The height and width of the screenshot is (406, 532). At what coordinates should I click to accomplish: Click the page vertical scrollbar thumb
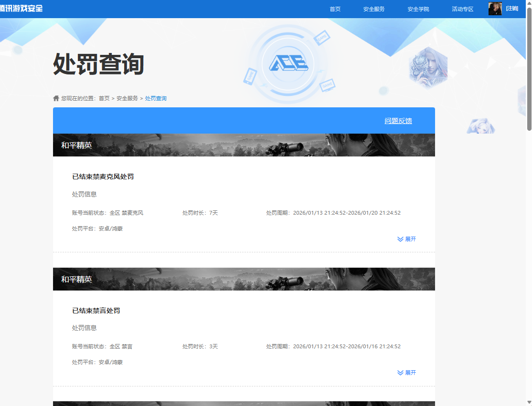[529, 68]
